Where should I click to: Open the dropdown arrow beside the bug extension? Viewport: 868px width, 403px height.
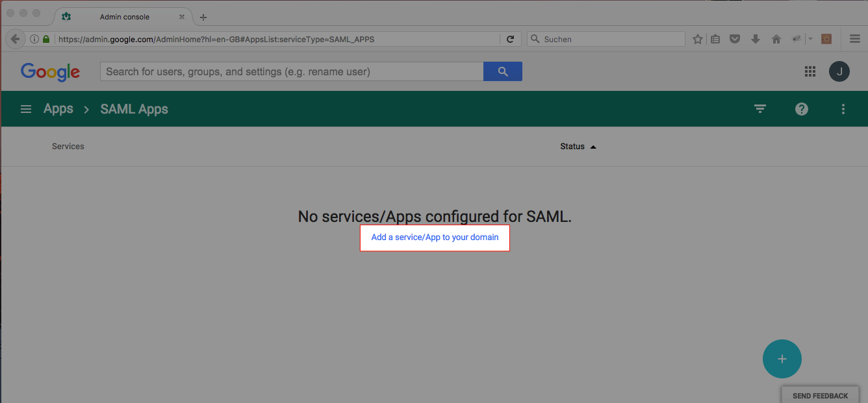click(810, 39)
